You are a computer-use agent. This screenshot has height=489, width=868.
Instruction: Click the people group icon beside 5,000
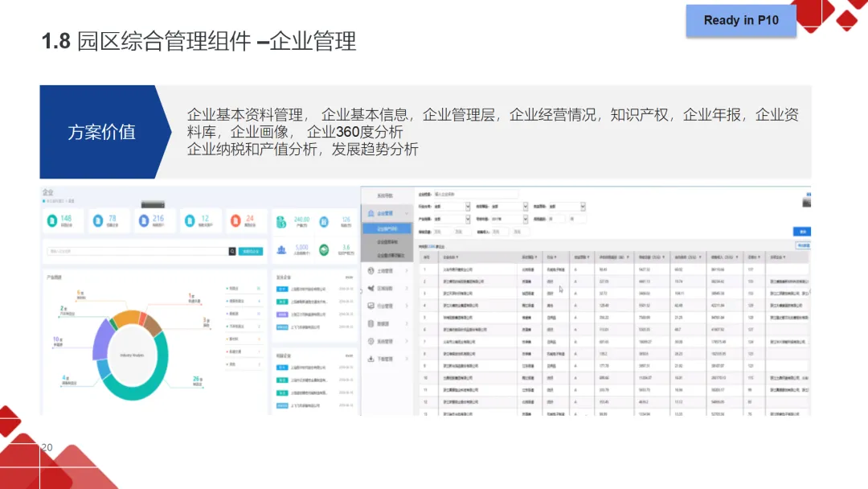coord(282,250)
